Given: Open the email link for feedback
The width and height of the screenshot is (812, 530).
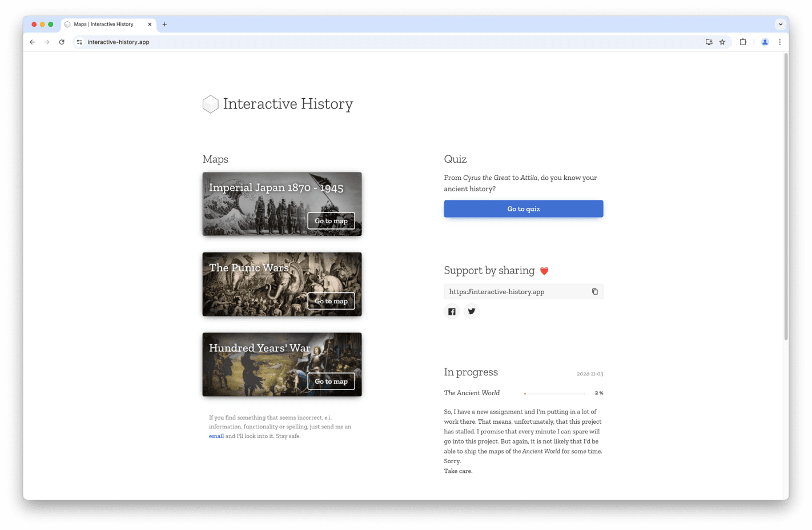Looking at the screenshot, I should [216, 436].
